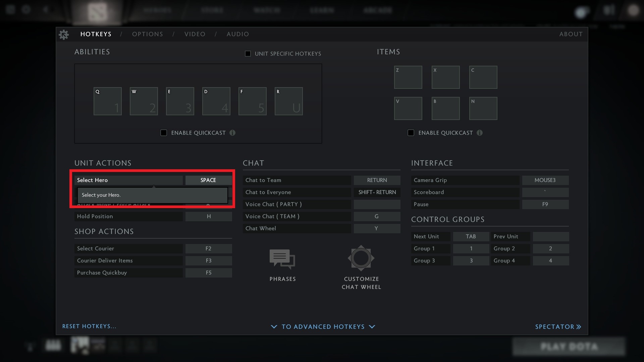Click the Phrases speech bubble icon

pos(282,259)
